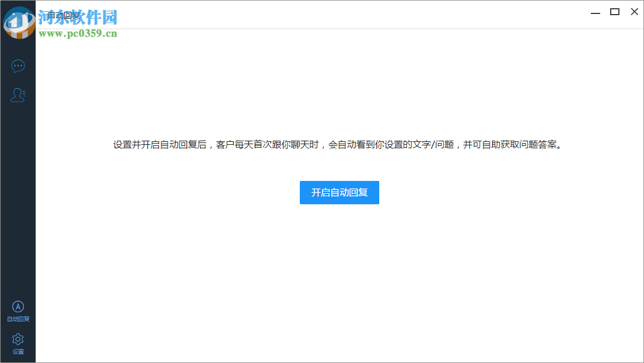Maximize the application window
Screen dimensions: 644x363
pos(614,12)
